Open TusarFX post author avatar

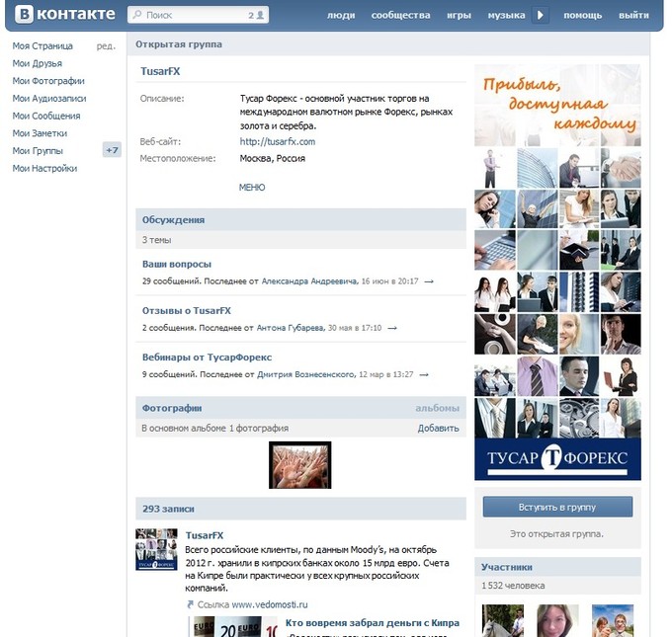(156, 549)
